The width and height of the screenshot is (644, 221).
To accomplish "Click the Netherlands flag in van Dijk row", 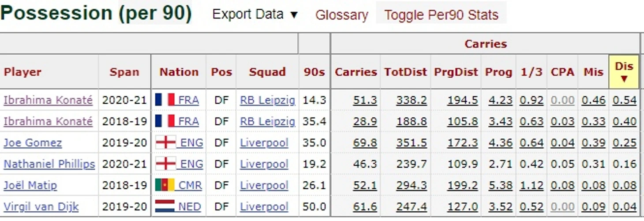I will (165, 206).
